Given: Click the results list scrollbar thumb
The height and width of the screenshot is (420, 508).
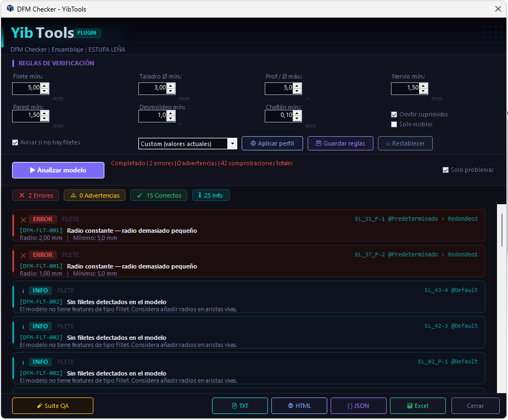Looking at the screenshot, I should (502, 230).
